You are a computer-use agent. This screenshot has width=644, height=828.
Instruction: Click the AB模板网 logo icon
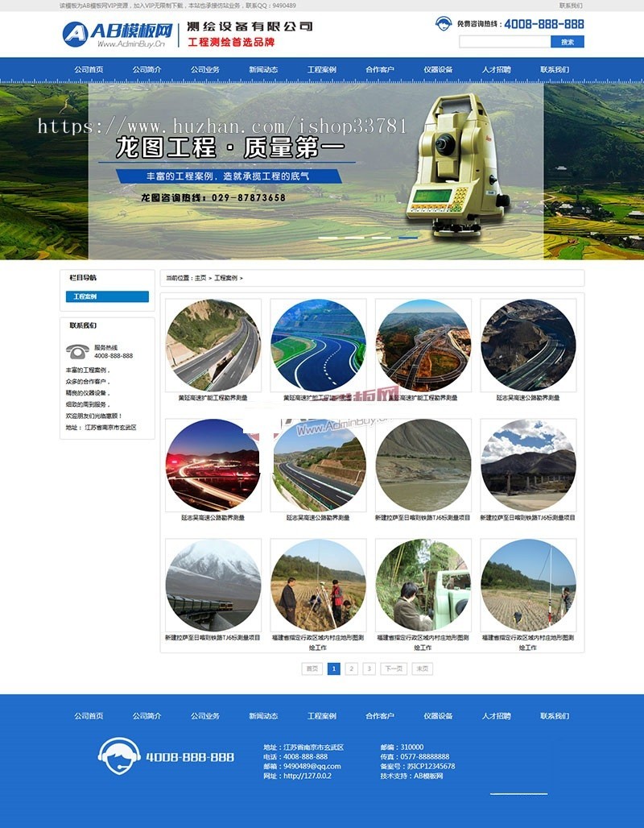78,31
